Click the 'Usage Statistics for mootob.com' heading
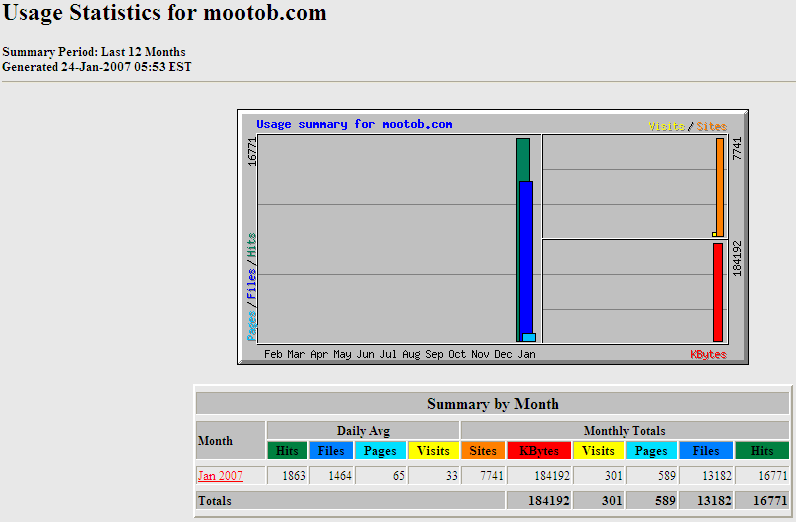Image resolution: width=796 pixels, height=522 pixels. (165, 14)
